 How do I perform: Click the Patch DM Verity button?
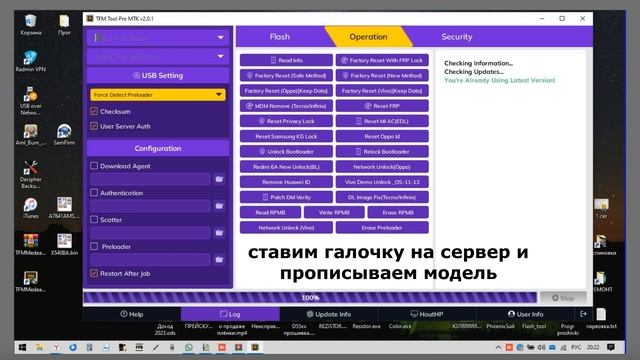pyautogui.click(x=286, y=197)
